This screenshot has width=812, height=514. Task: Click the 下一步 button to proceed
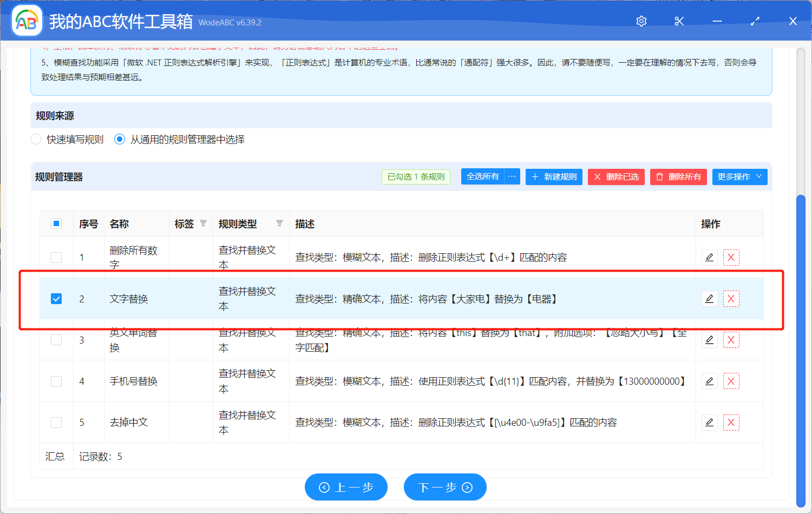pos(445,487)
